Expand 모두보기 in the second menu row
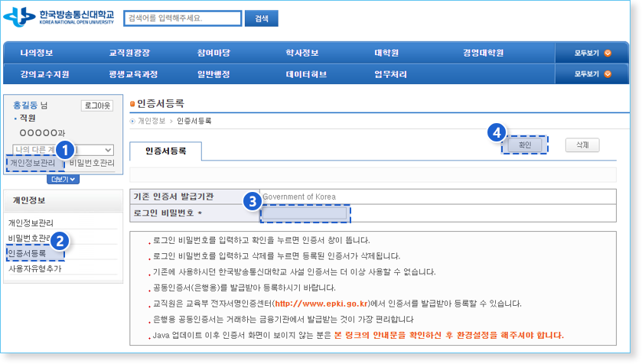This screenshot has width=642, height=364. [x=591, y=74]
